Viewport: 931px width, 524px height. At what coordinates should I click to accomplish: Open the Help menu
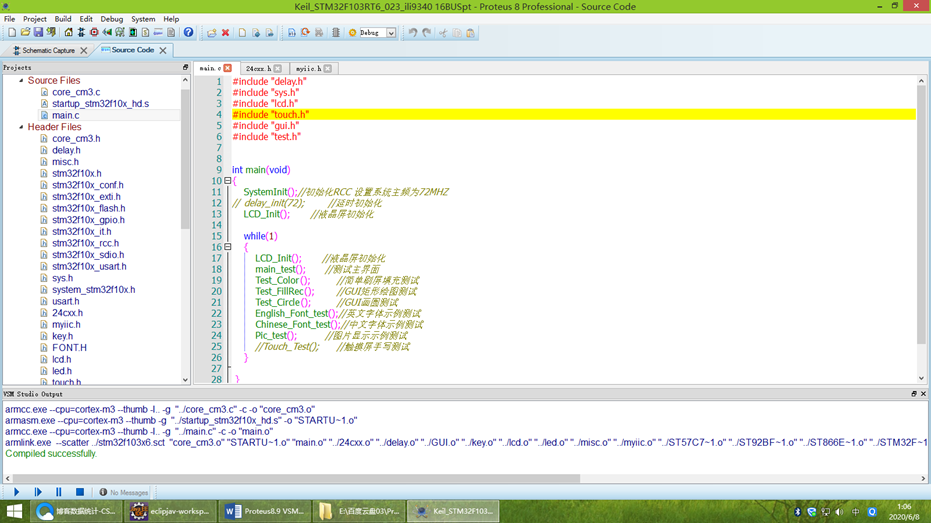click(x=171, y=19)
